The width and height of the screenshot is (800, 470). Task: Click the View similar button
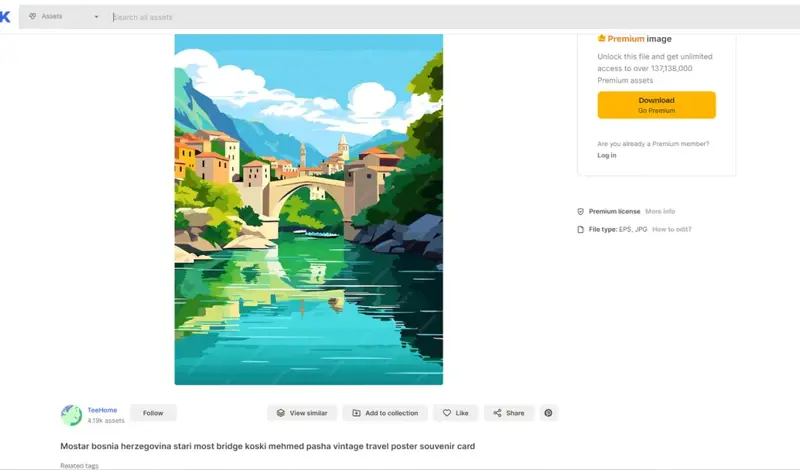pos(302,413)
